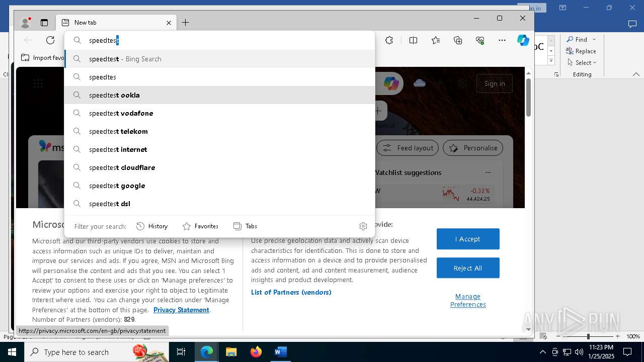Screen dimensions: 644x362
Task: Toggle the Split screen icon
Action: coord(413,40)
